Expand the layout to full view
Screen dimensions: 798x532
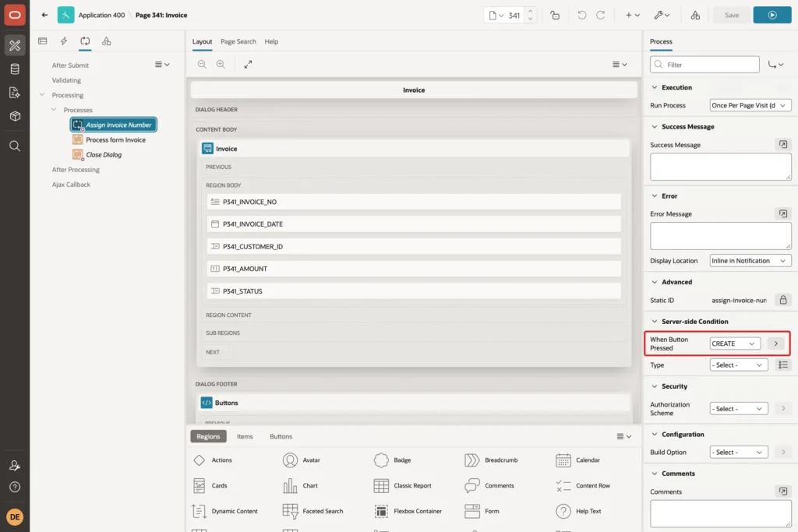(x=248, y=64)
